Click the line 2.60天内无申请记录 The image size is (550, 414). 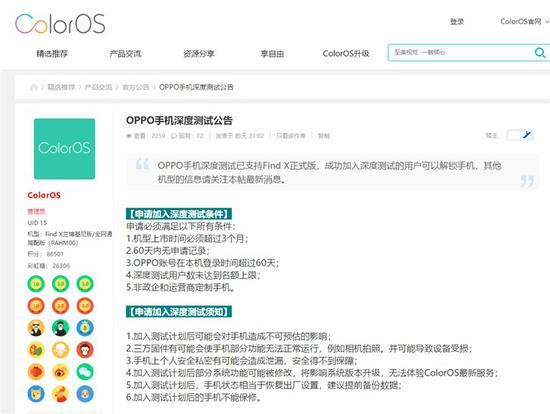(x=168, y=251)
